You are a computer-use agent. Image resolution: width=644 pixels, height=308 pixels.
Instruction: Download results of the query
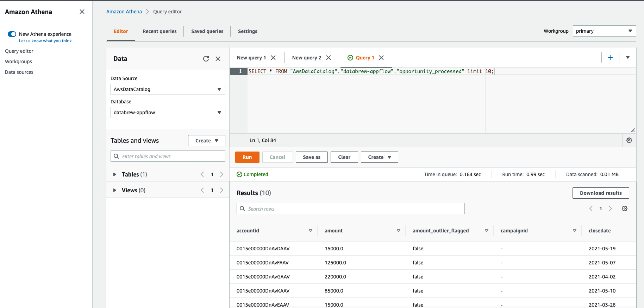click(601, 193)
